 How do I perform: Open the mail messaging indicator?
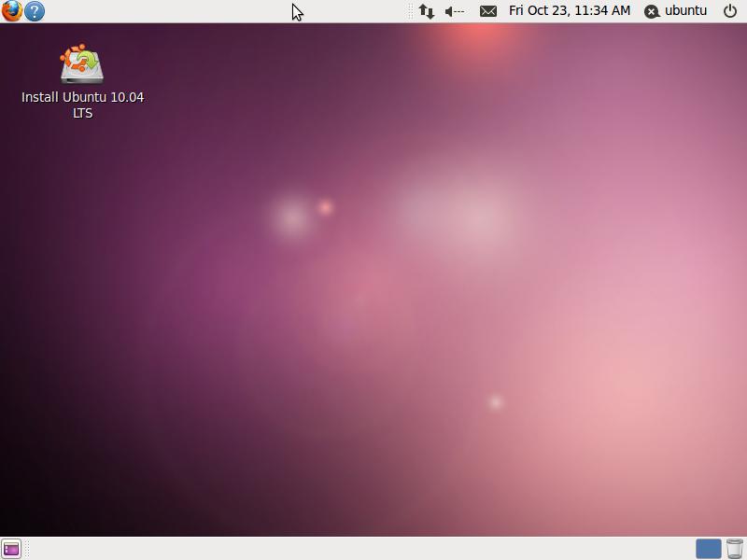[x=488, y=11]
